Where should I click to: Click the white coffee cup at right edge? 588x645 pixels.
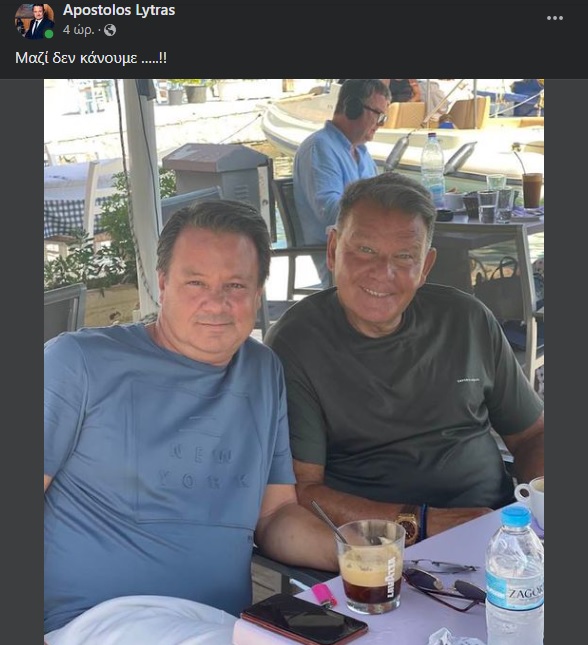pyautogui.click(x=530, y=496)
